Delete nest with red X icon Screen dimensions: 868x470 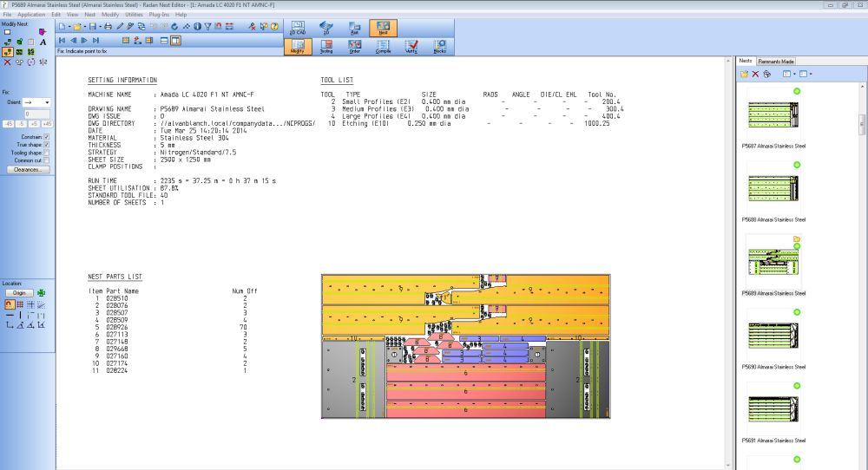click(755, 75)
